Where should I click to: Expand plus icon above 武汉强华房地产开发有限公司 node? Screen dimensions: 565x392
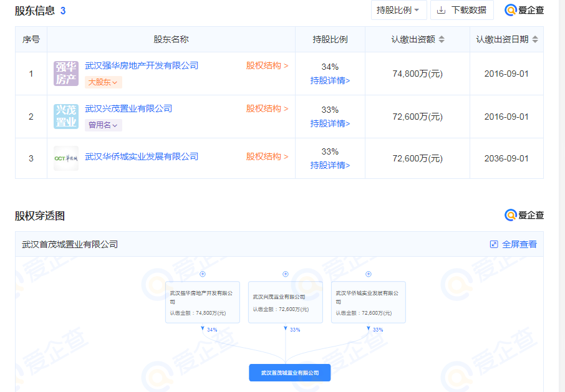(x=203, y=274)
